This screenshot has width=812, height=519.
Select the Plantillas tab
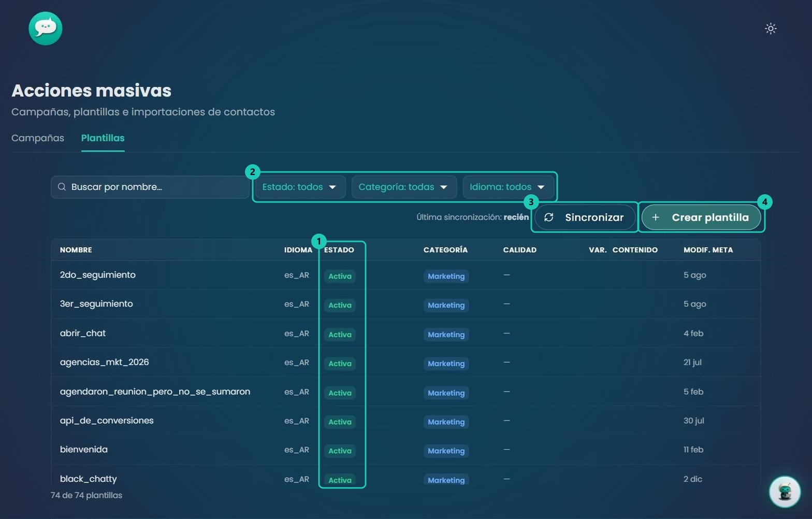pos(103,138)
